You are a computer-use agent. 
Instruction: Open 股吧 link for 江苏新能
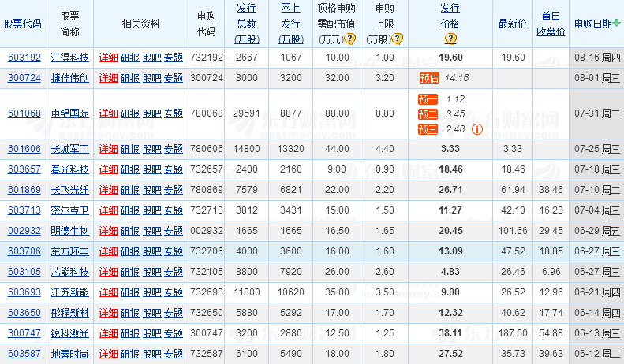click(x=152, y=292)
